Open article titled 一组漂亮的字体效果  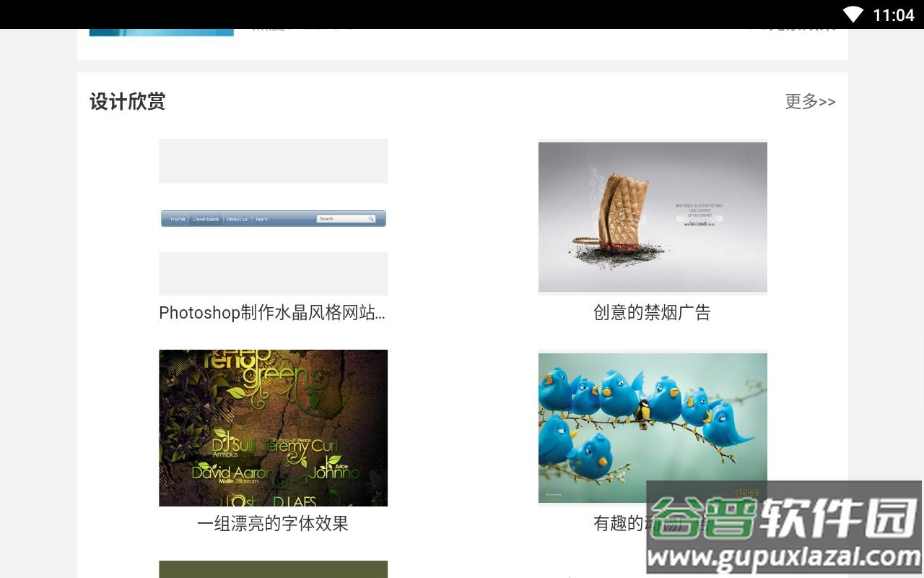pos(273,524)
